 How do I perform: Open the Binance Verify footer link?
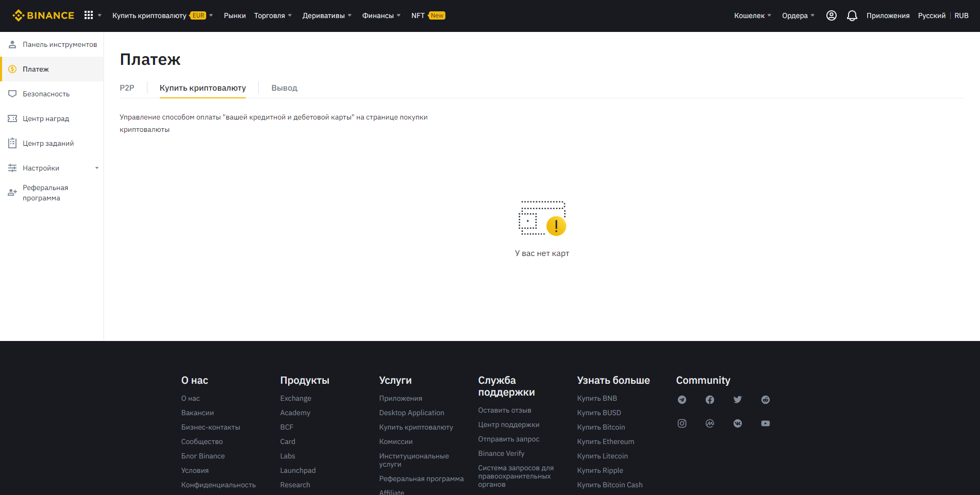click(501, 453)
